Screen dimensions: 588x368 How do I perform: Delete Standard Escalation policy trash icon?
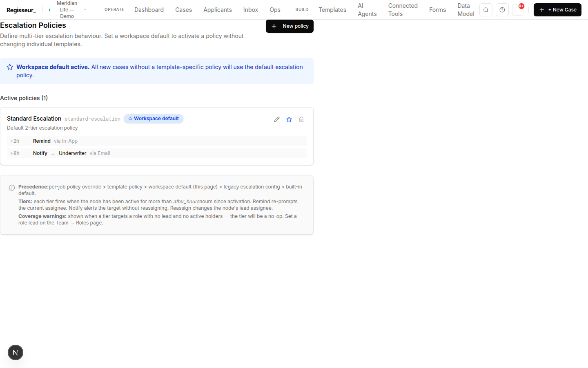coord(301,119)
